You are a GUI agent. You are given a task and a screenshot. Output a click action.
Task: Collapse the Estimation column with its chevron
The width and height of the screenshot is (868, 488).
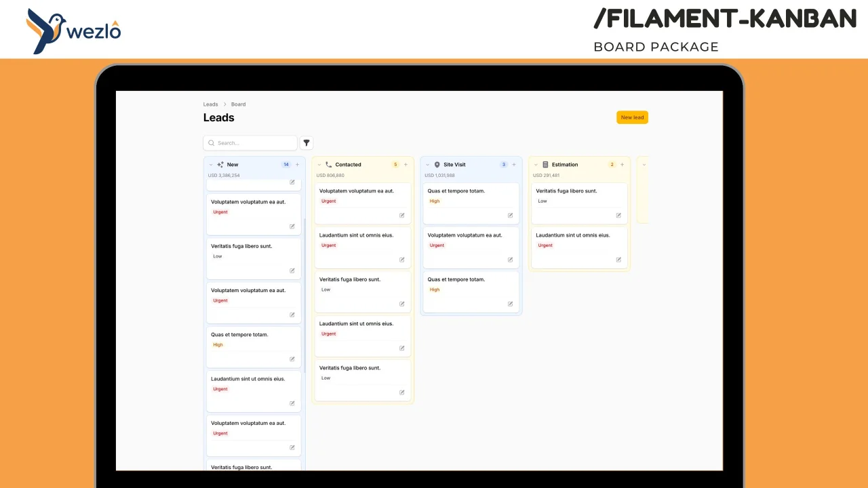tap(536, 165)
